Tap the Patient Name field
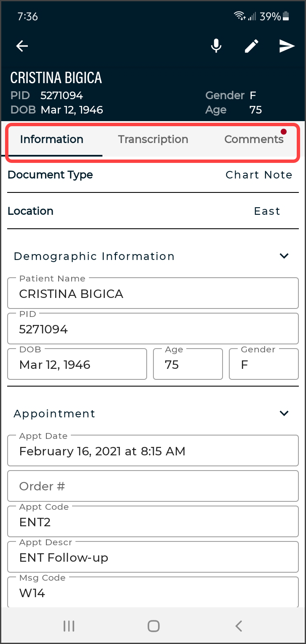Screen dimensions: 306x644 coord(153,293)
